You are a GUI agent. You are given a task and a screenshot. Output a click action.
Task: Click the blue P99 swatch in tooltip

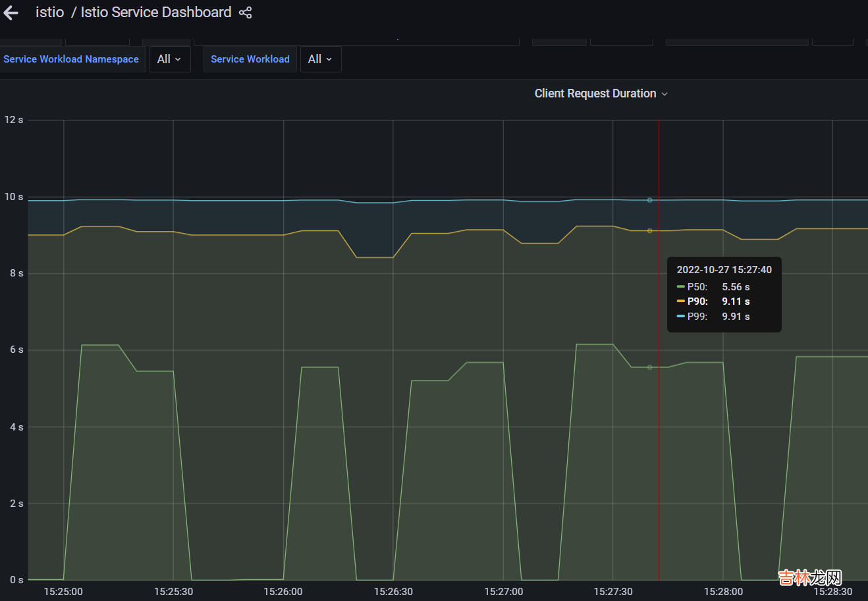tap(680, 317)
